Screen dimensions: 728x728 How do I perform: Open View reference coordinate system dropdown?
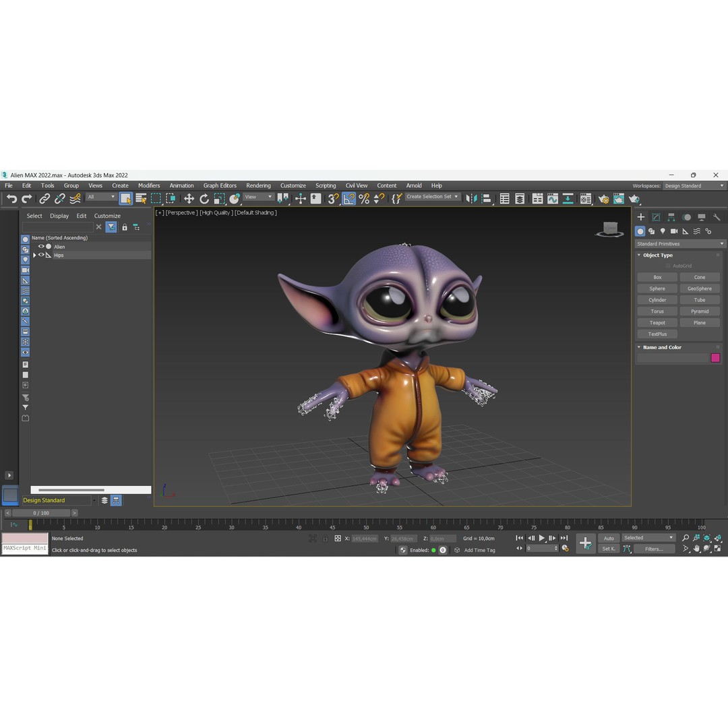pos(258,197)
